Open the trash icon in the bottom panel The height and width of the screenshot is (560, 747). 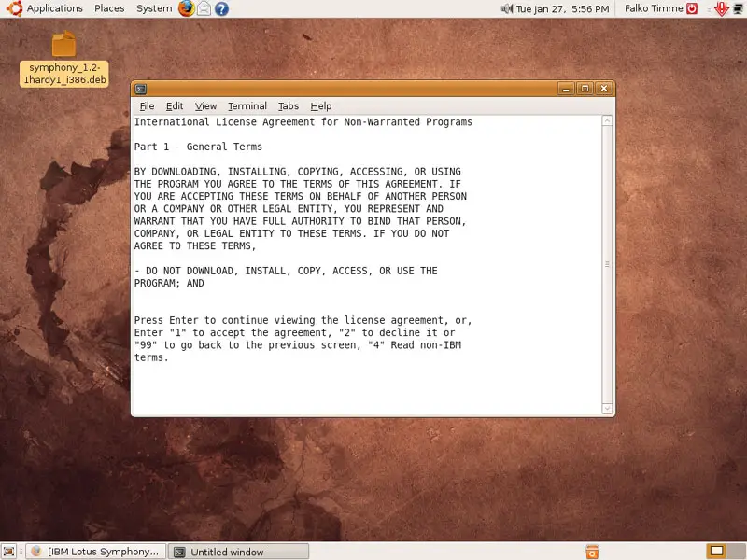click(x=592, y=552)
